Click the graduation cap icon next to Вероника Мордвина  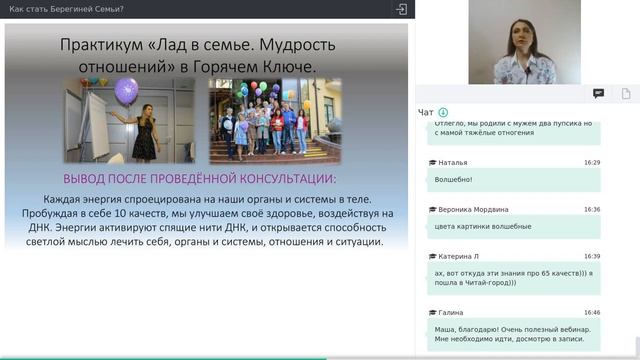pos(433,209)
